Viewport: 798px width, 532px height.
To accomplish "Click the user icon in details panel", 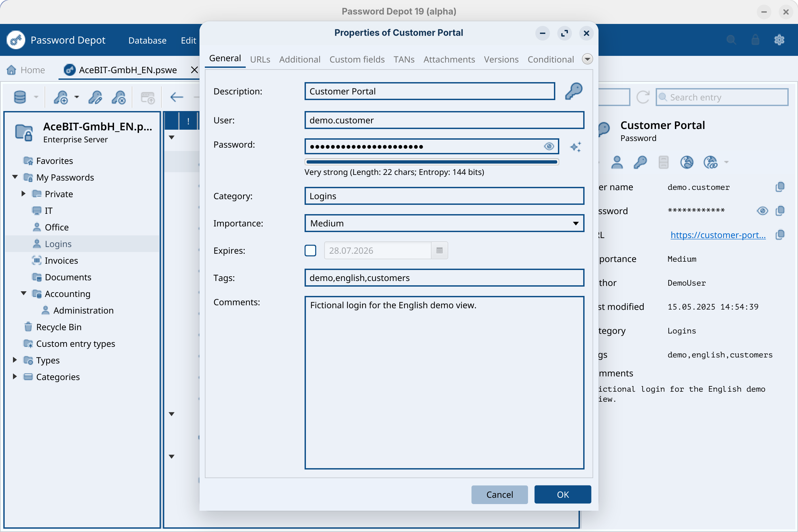I will [617, 162].
